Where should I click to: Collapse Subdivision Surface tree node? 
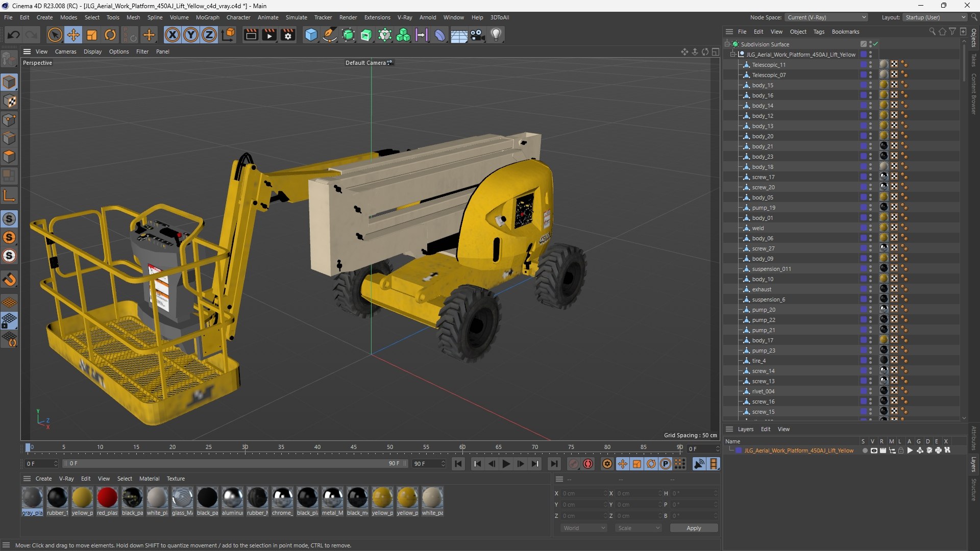pyautogui.click(x=727, y=44)
